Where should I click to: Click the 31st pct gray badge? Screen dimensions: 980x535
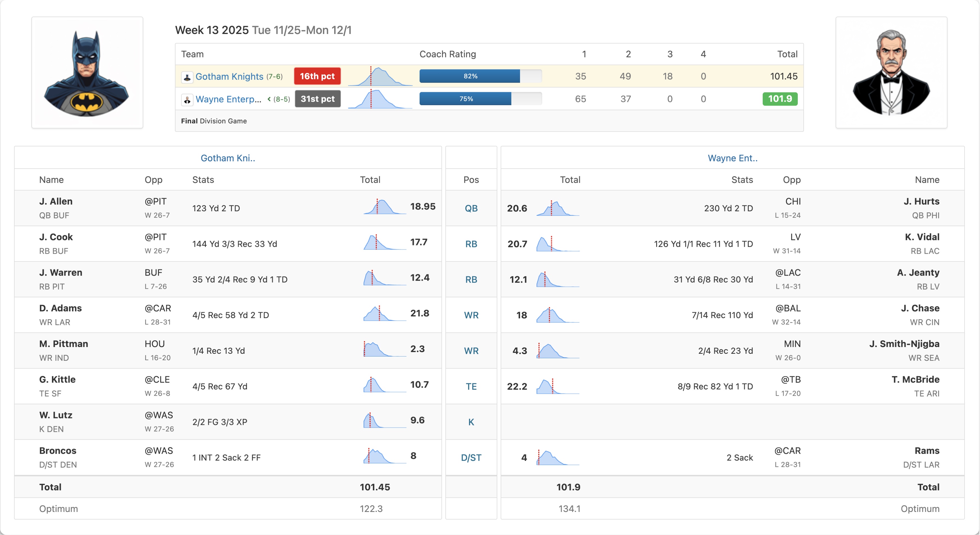point(317,99)
